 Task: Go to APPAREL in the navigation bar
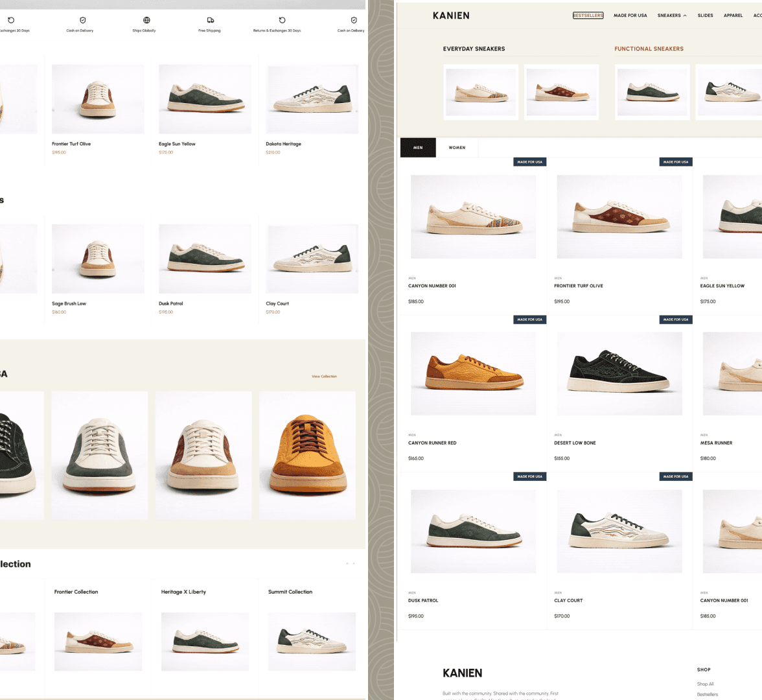point(733,16)
